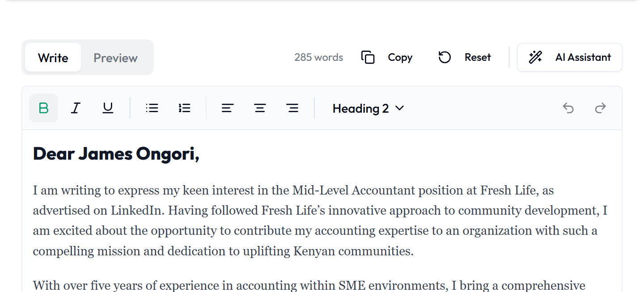Toggle underline text formatting
644x292 pixels.
[x=108, y=108]
